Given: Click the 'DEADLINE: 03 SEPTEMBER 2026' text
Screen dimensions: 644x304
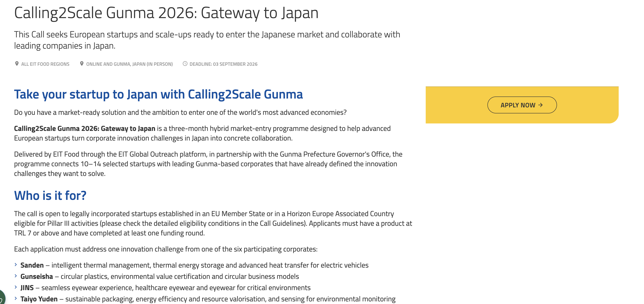Looking at the screenshot, I should point(224,64).
